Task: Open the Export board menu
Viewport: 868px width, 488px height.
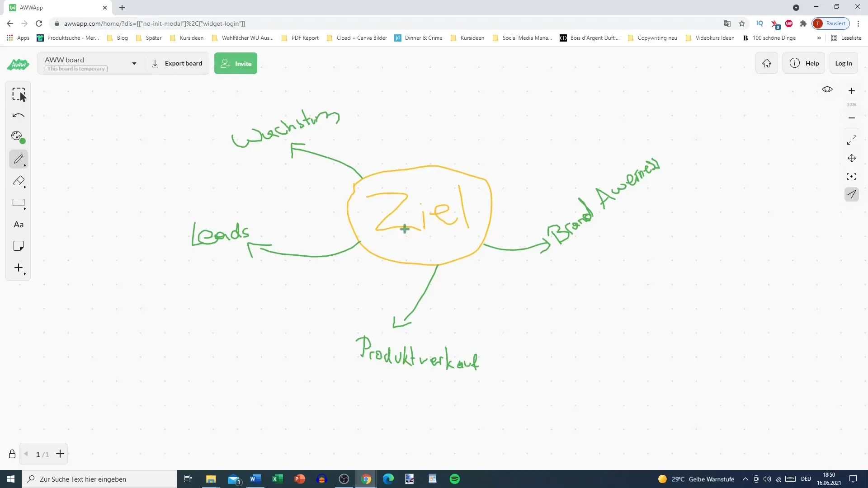Action: [x=177, y=63]
